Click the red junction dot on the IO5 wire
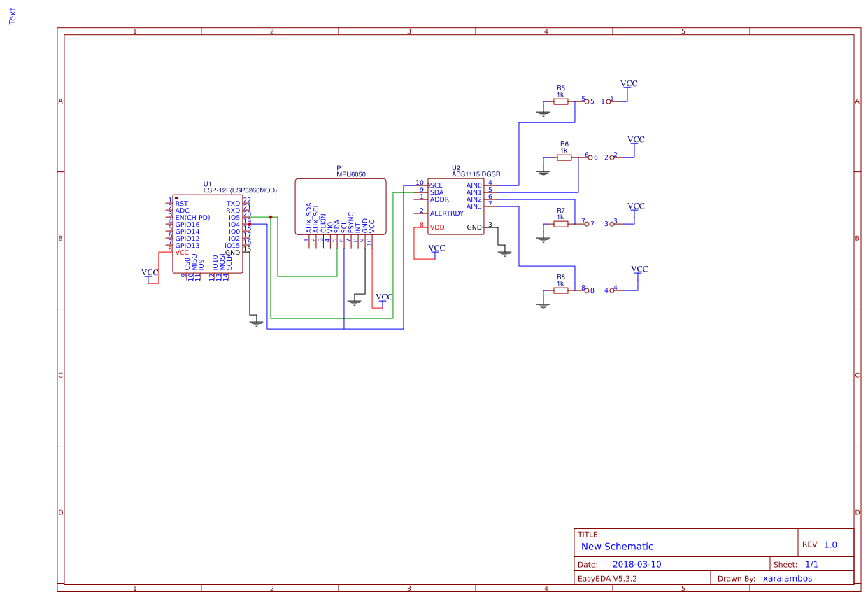Viewport: 868px width, 599px height. pyautogui.click(x=271, y=217)
